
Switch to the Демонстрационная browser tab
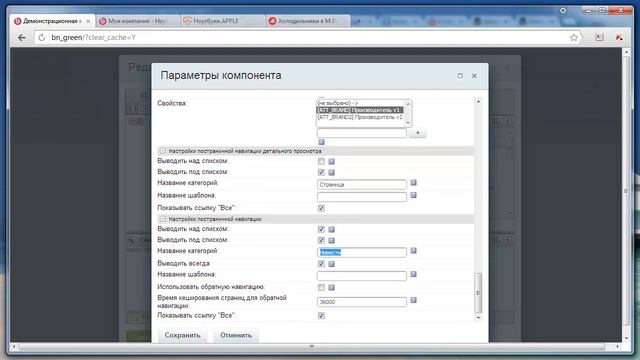click(52, 21)
